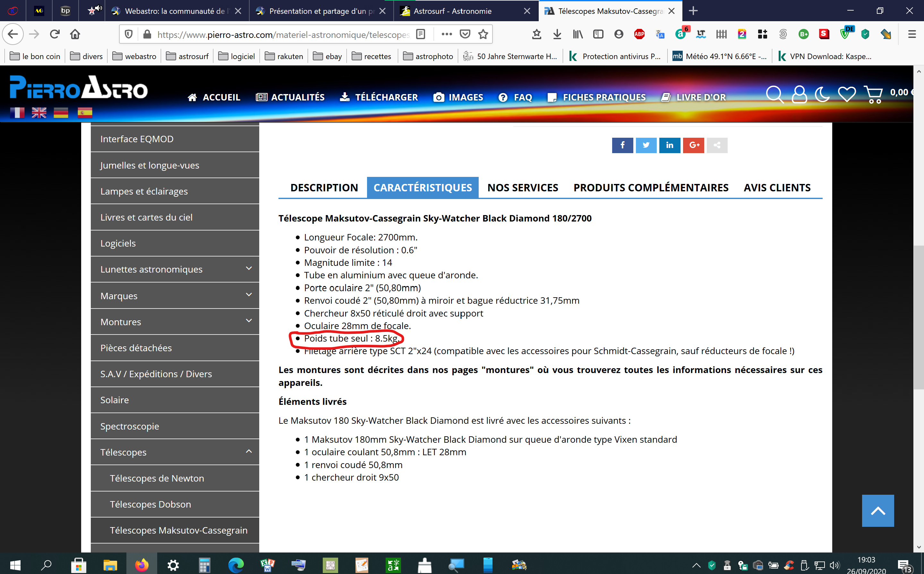Switch site language with German flag
This screenshot has height=574, width=924.
[61, 113]
